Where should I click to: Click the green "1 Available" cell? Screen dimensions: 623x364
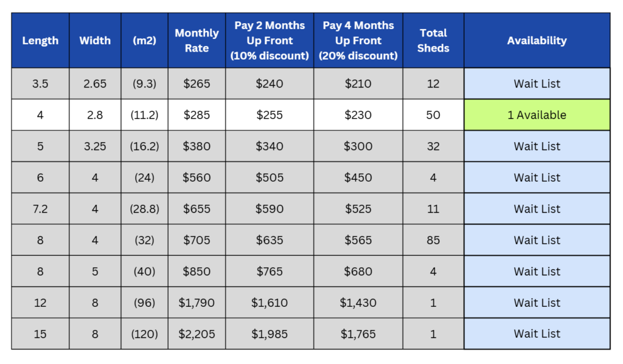537,115
